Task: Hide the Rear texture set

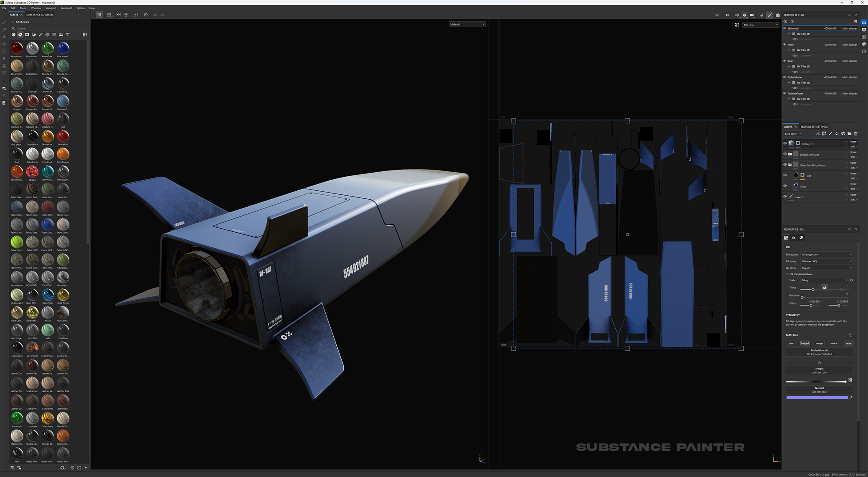Action: [785, 61]
